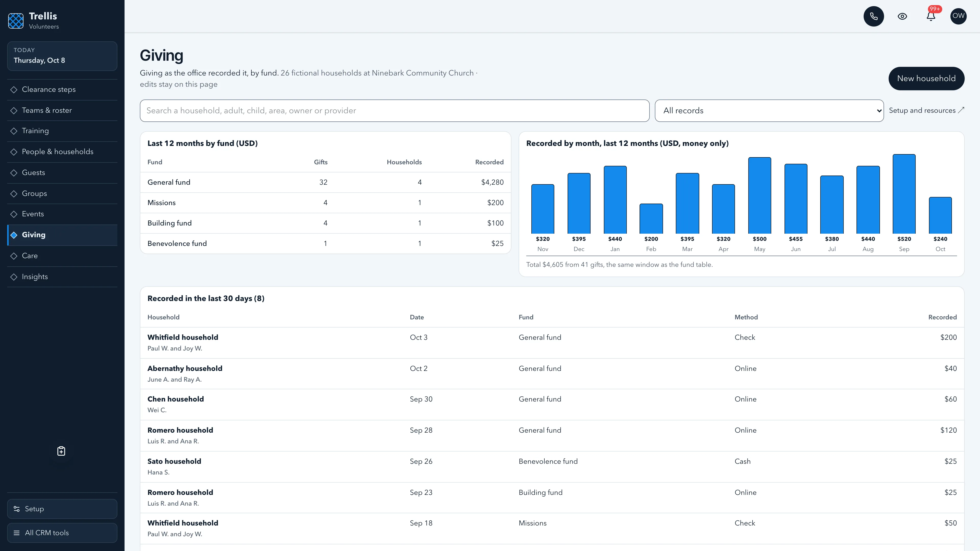Click the clipboard plus icon in sidebar
Viewport: 980px width, 551px height.
point(61,451)
